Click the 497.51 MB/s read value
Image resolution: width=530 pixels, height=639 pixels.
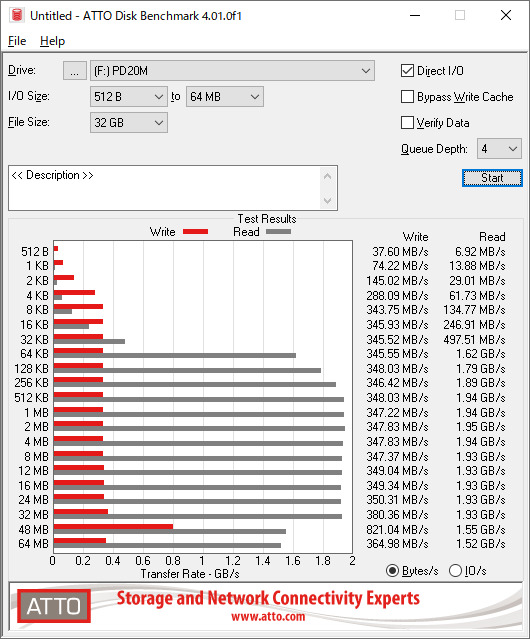475,340
